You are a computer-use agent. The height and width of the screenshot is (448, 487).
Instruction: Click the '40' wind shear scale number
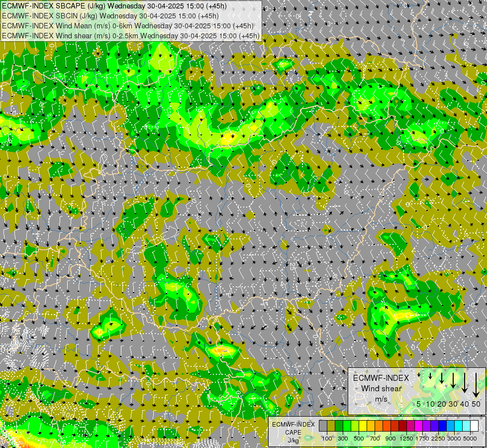(464, 404)
